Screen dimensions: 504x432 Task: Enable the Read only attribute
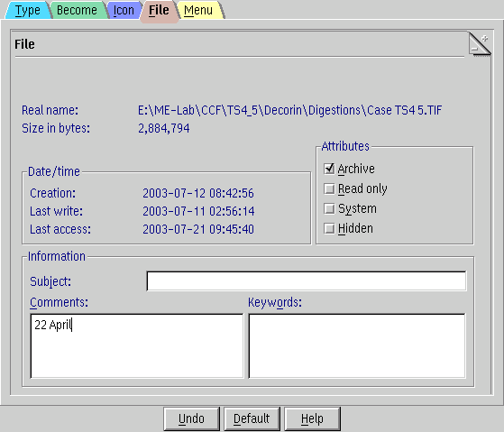click(329, 188)
